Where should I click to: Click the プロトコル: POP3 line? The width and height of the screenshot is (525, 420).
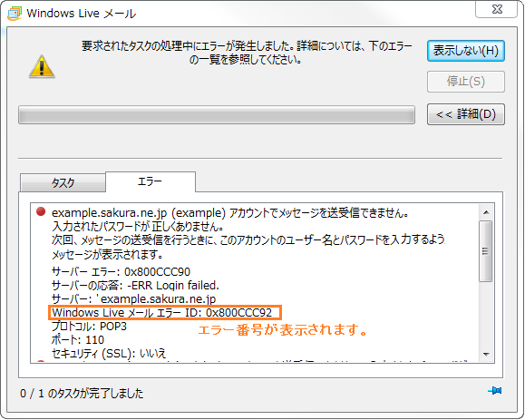pyautogui.click(x=89, y=327)
